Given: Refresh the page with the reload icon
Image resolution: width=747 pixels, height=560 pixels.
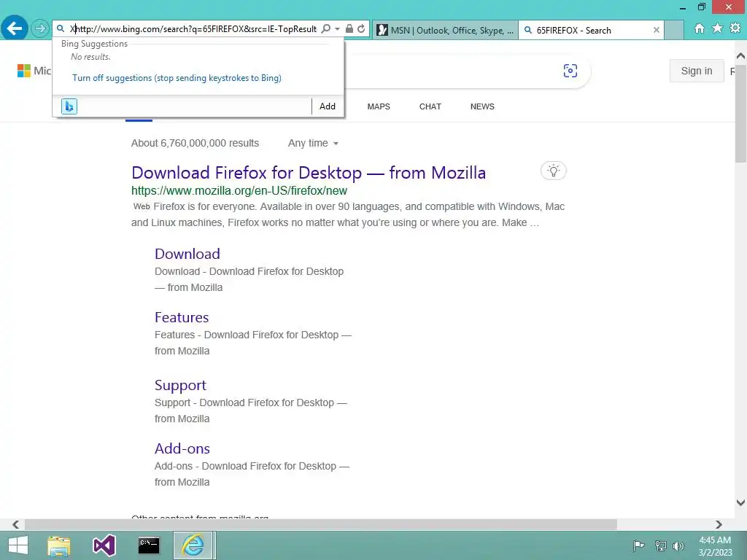Looking at the screenshot, I should (x=361, y=29).
